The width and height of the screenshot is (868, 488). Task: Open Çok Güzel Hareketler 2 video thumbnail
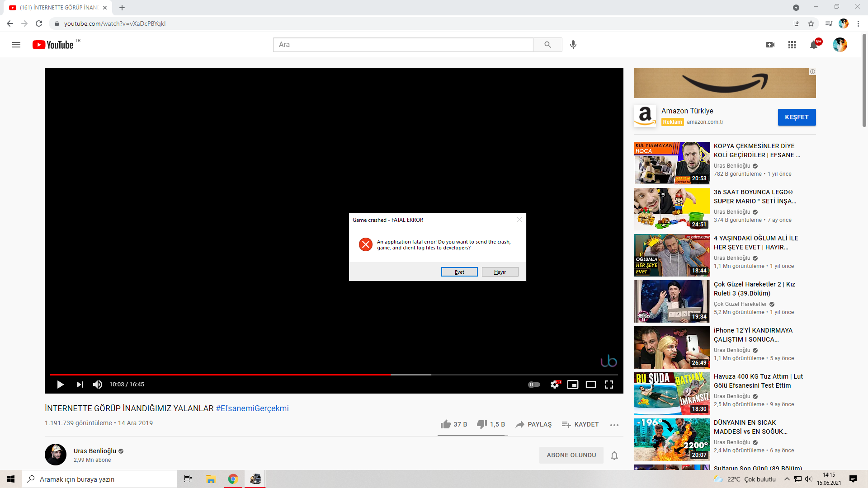(672, 301)
